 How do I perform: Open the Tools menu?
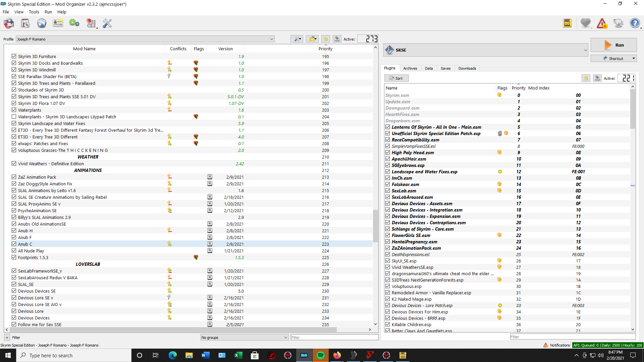point(34,12)
